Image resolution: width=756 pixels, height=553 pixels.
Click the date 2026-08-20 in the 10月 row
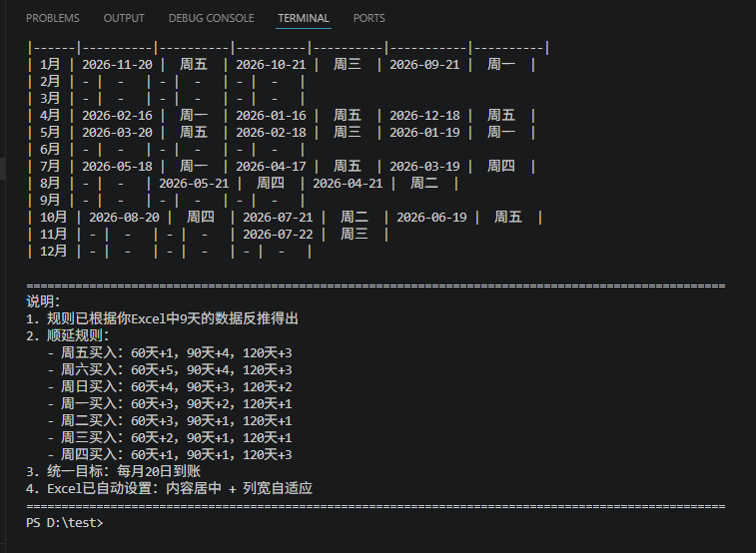tap(124, 217)
